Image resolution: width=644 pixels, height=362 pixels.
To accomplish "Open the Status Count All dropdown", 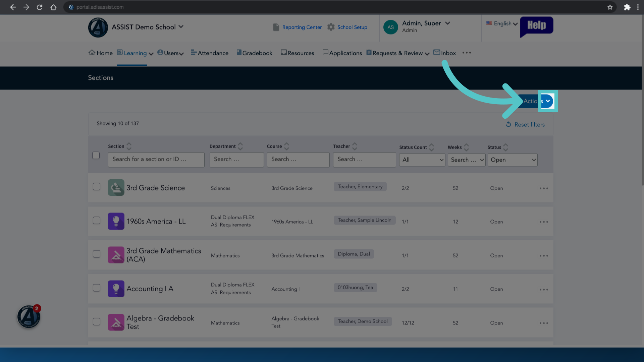I will [x=422, y=160].
